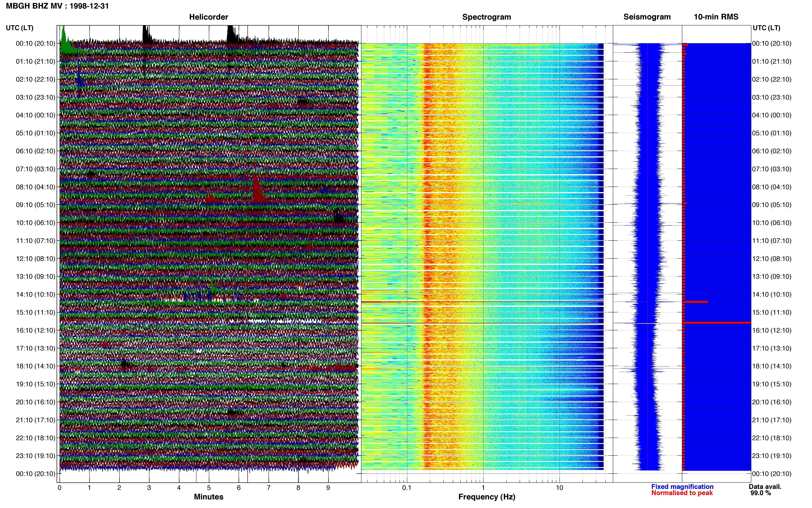Click left time label 21:10 (17:10)
Screen dimensions: 812x508
click(x=36, y=420)
